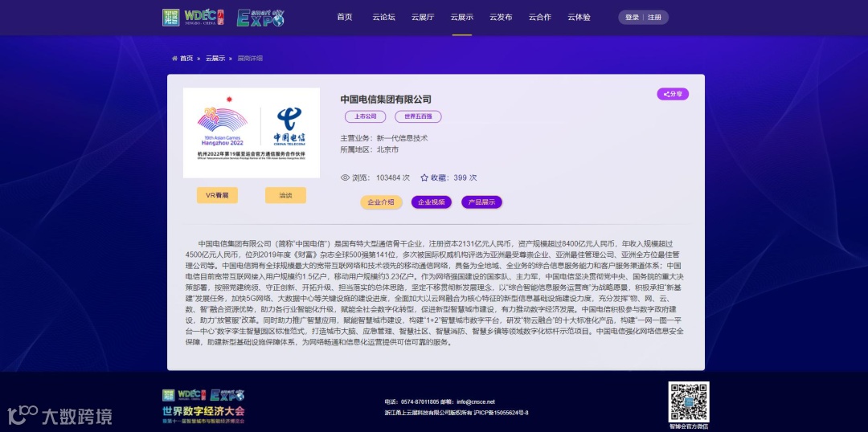Click the 399 次 favorites count
Image resolution: width=868 pixels, height=432 pixels.
click(x=465, y=178)
